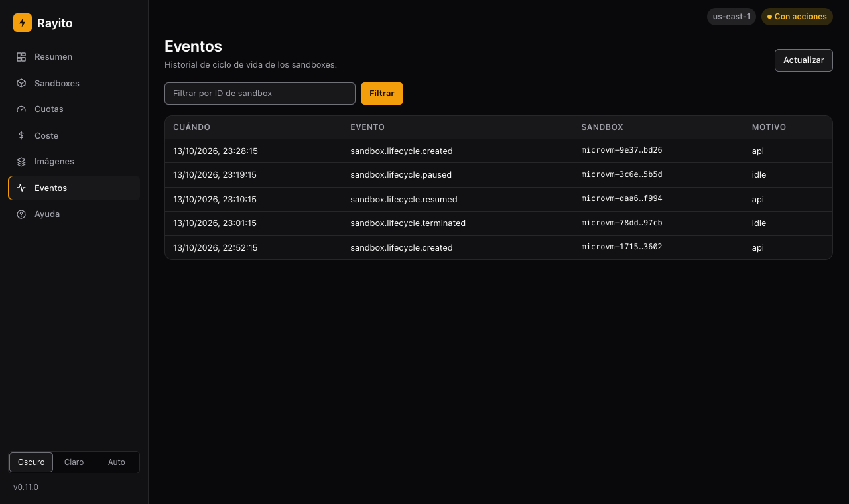Image resolution: width=849 pixels, height=504 pixels.
Task: Select sandbox ID microvm-9e37…bd26
Action: tap(621, 151)
